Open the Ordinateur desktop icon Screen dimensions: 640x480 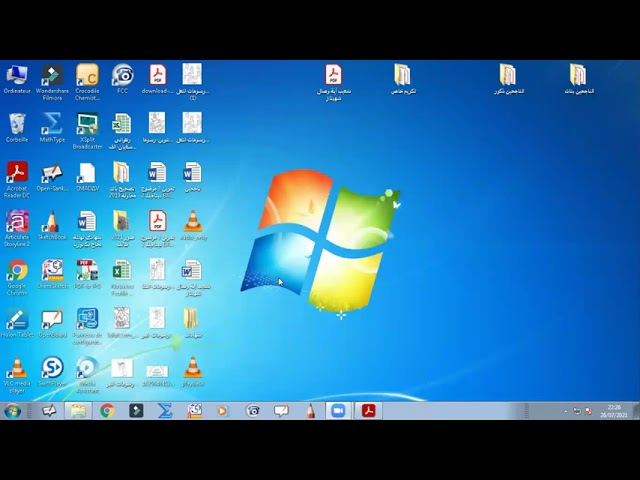[x=17, y=79]
